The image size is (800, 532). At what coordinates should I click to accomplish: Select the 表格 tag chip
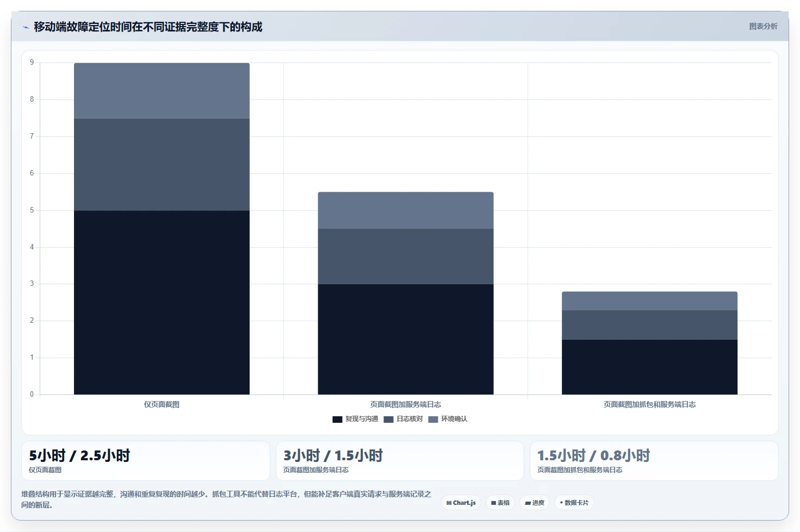(x=500, y=503)
